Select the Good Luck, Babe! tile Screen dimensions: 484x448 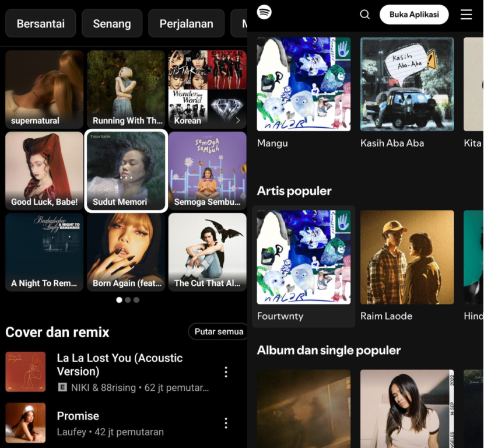44,171
